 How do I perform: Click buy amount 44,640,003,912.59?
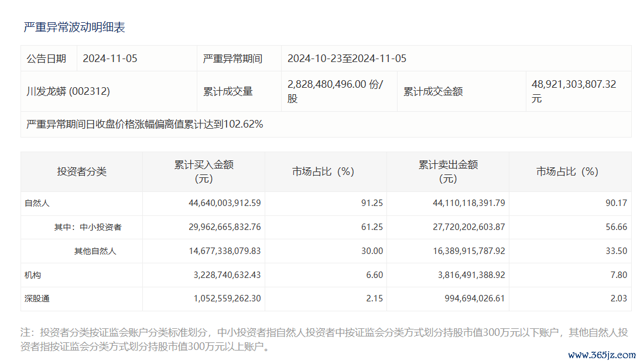click(x=224, y=203)
